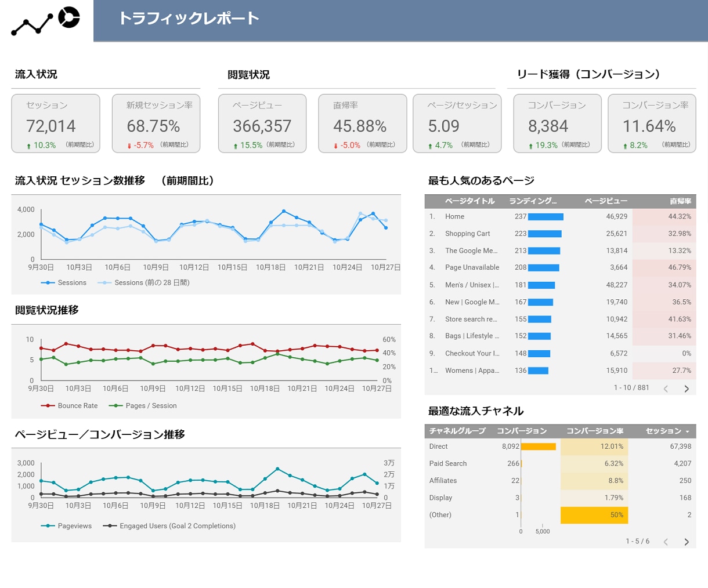Click the セッション up-arrow change indicator

(x=28, y=146)
